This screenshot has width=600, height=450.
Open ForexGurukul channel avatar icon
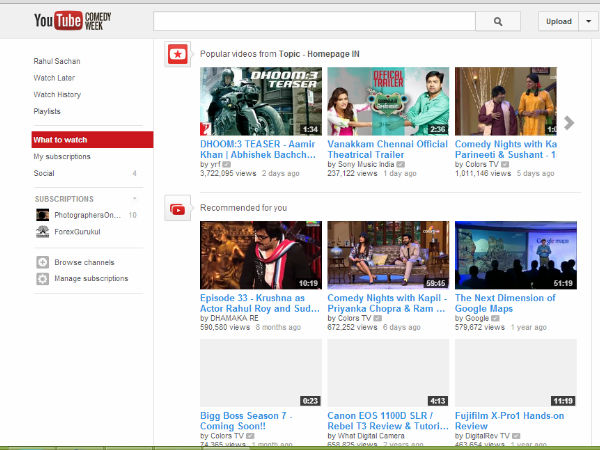coord(42,232)
